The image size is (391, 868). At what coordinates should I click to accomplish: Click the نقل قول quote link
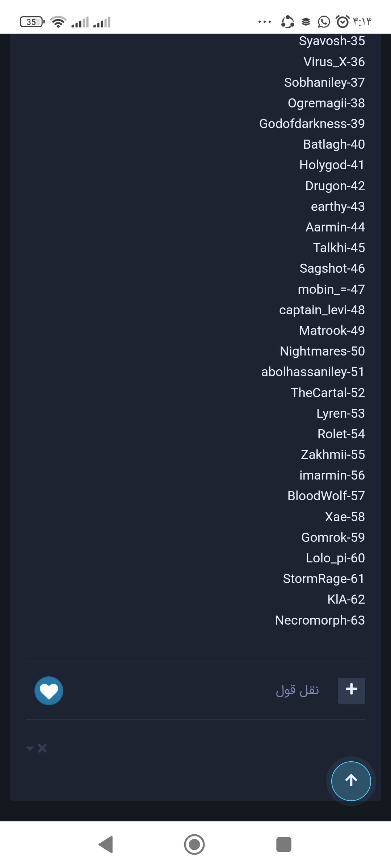(x=298, y=690)
